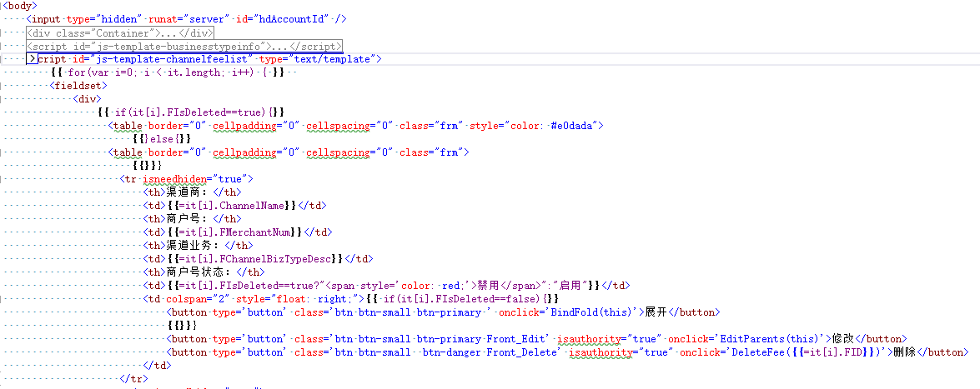Click the btn-danger class name
Viewport: 980px width, 389px height.
pyautogui.click(x=452, y=352)
